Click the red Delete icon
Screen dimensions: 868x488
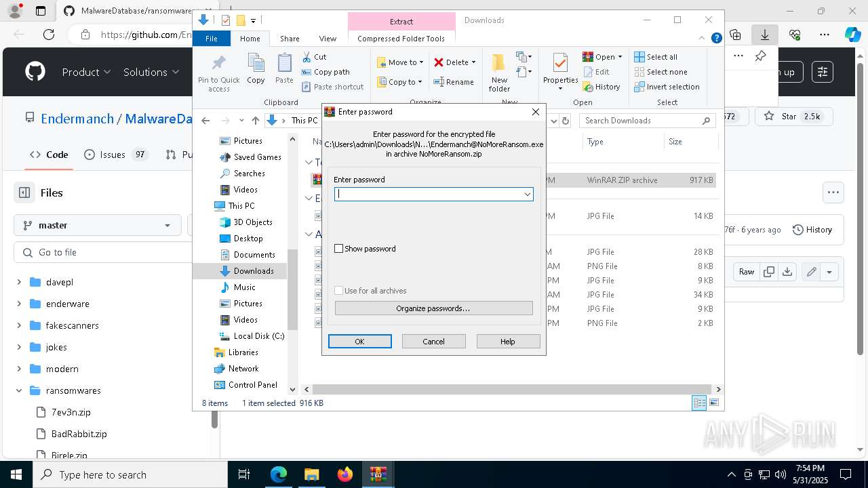click(439, 62)
